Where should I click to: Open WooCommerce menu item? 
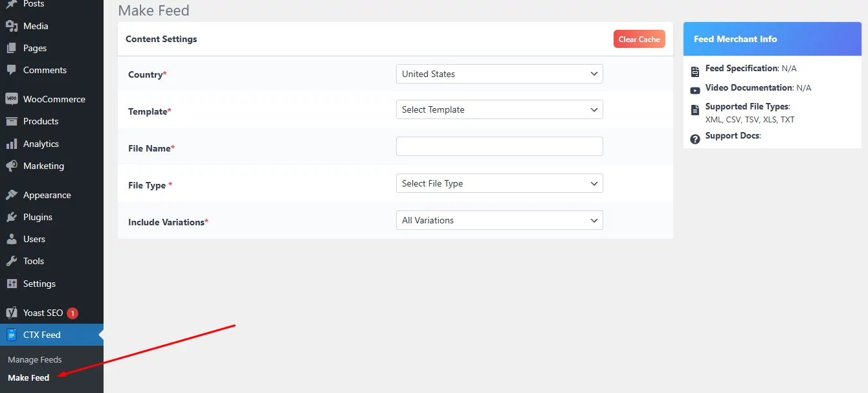pos(52,99)
